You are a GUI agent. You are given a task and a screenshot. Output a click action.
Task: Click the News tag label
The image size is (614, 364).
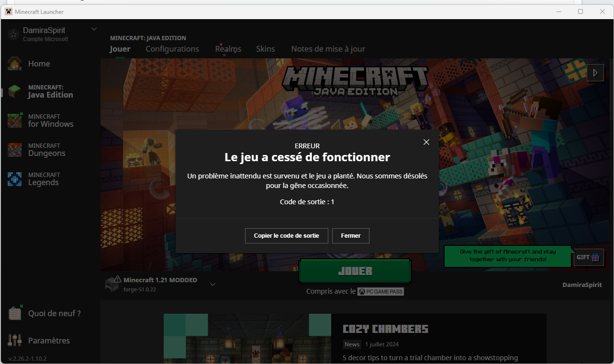click(x=352, y=344)
